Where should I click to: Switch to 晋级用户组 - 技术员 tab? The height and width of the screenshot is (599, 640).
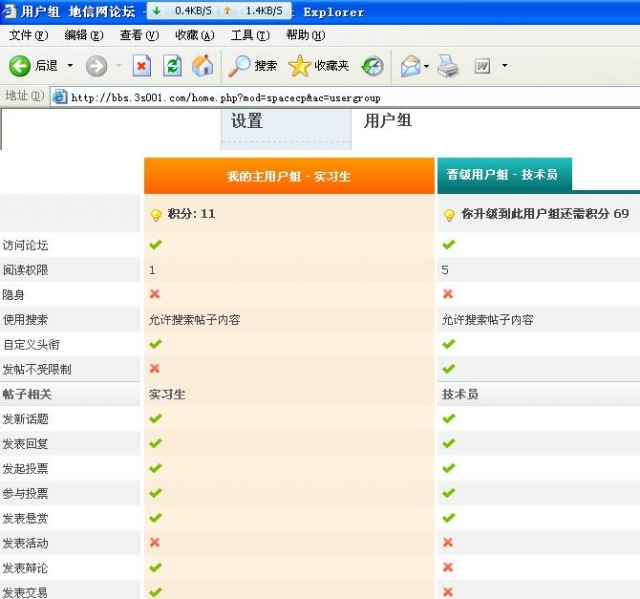click(x=502, y=174)
